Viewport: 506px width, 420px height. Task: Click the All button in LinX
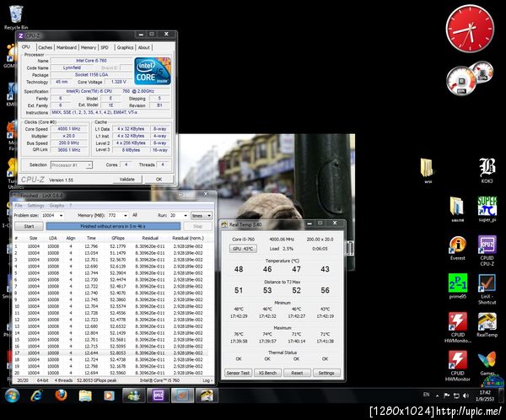click(135, 215)
